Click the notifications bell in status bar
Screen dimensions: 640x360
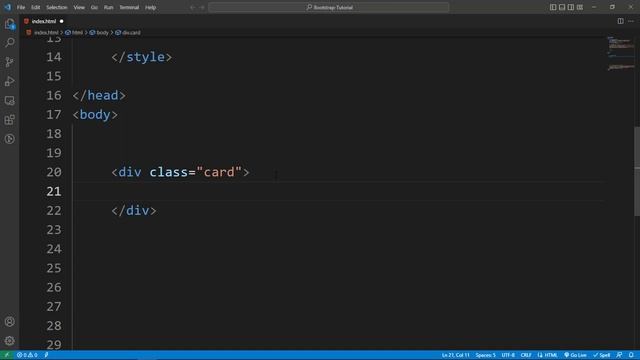[631, 355]
